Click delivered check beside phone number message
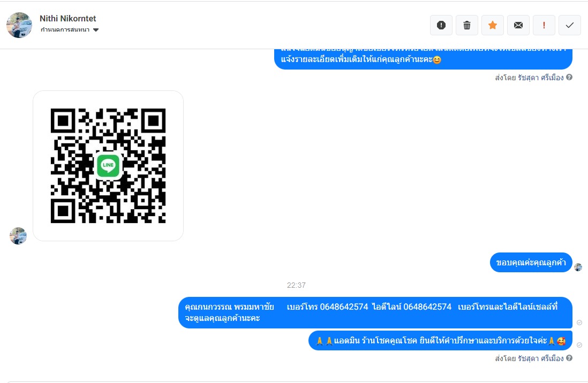 pyautogui.click(x=579, y=323)
